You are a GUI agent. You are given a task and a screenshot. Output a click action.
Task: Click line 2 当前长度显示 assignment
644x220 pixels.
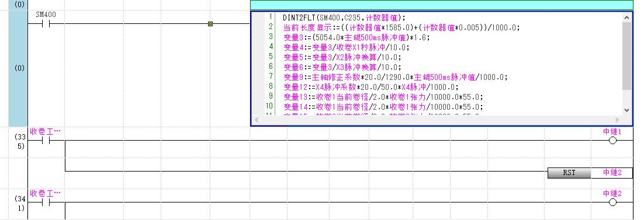[401, 27]
